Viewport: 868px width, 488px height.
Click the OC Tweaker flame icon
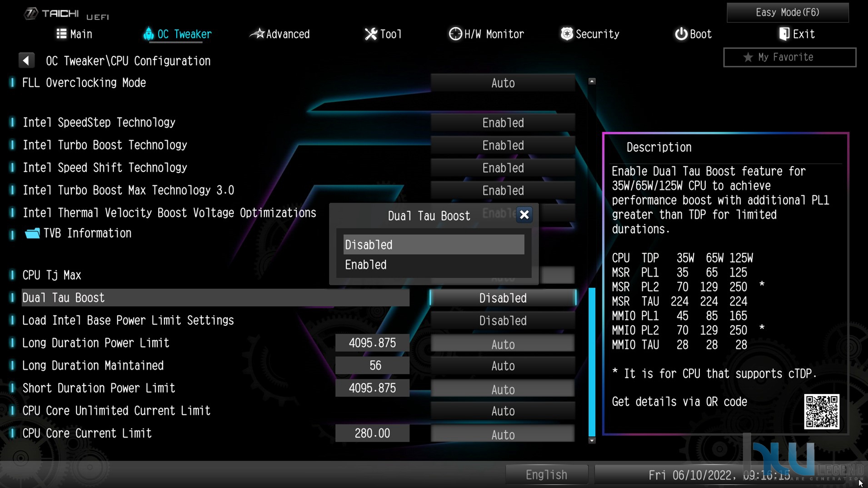point(148,34)
